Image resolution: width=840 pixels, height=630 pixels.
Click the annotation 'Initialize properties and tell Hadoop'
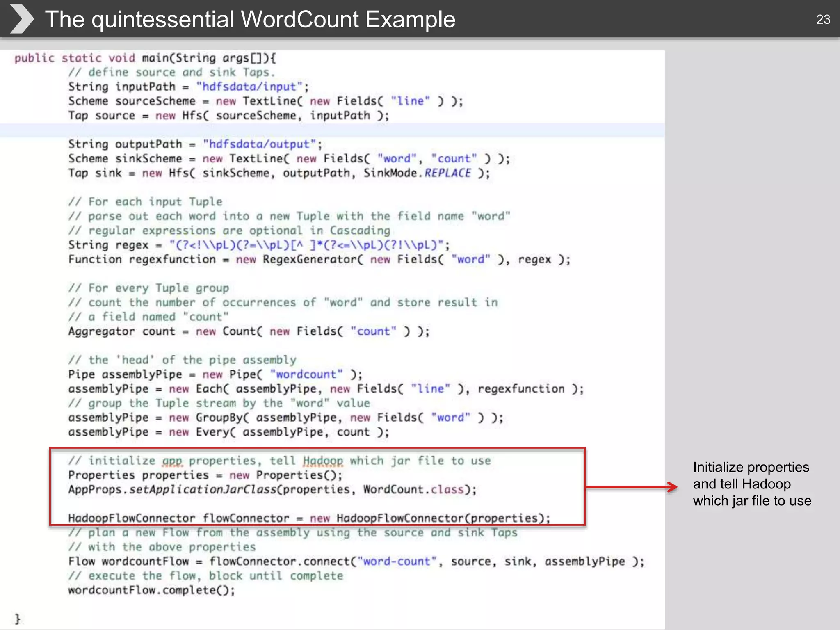tap(752, 484)
